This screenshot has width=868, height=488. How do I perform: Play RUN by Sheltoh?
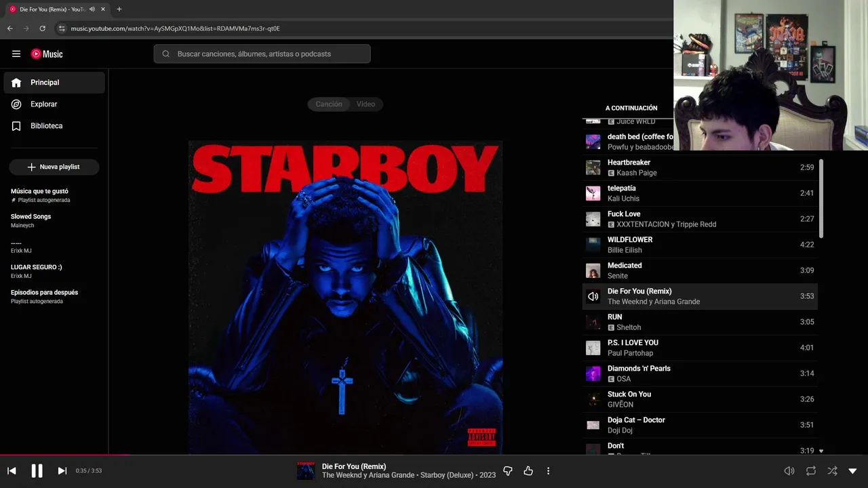pos(700,322)
